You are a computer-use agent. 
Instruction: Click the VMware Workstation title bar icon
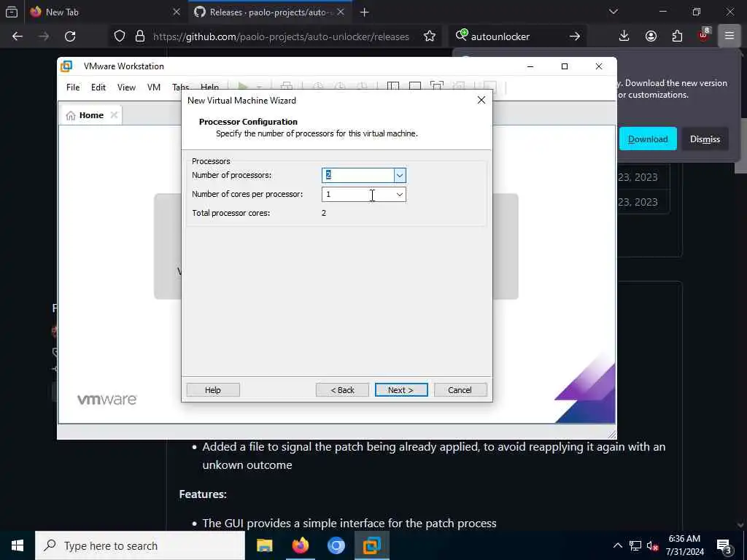point(66,66)
